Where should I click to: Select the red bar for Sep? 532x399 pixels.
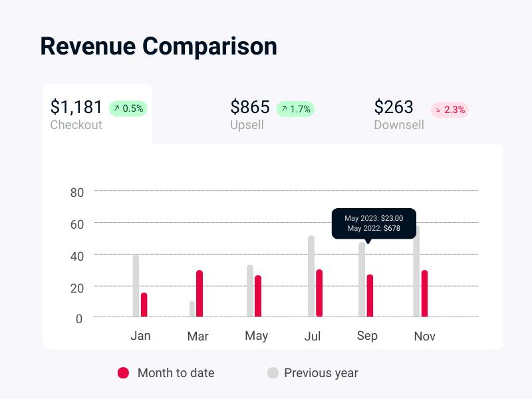click(x=370, y=295)
